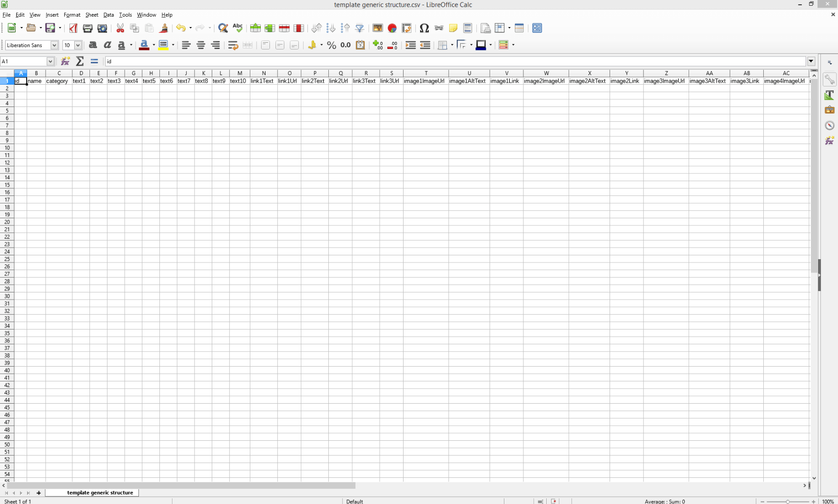This screenshot has width=838, height=504.
Task: Expand the Font Name dropdown
Action: [54, 45]
